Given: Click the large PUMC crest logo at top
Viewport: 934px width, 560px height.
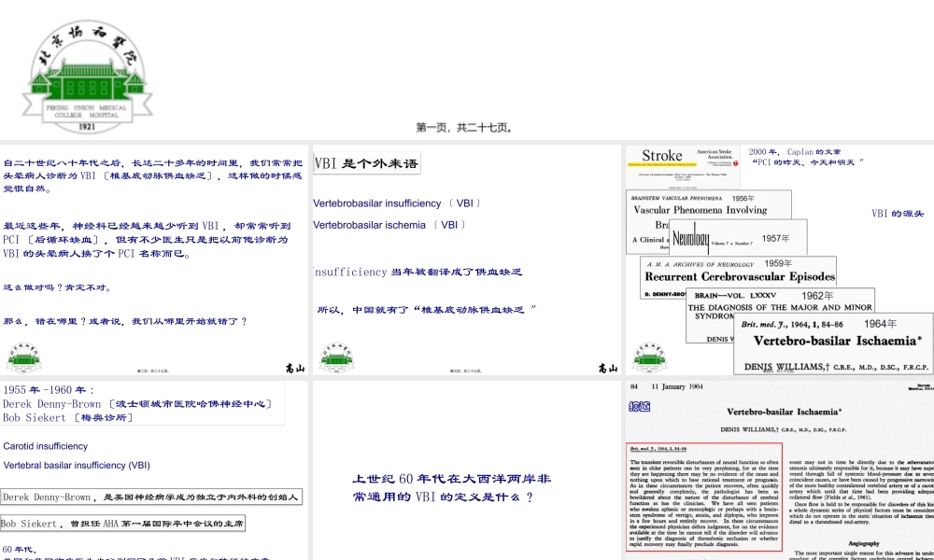Looking at the screenshot, I should click(86, 73).
